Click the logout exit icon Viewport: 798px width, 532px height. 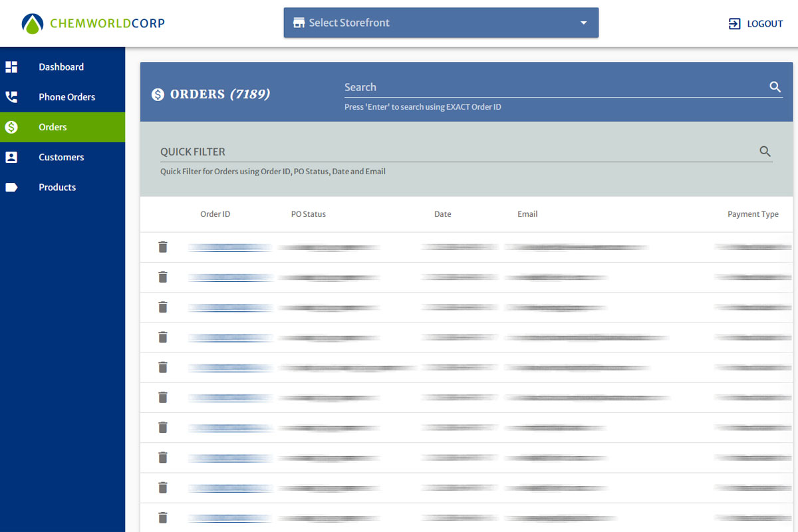pyautogui.click(x=735, y=24)
